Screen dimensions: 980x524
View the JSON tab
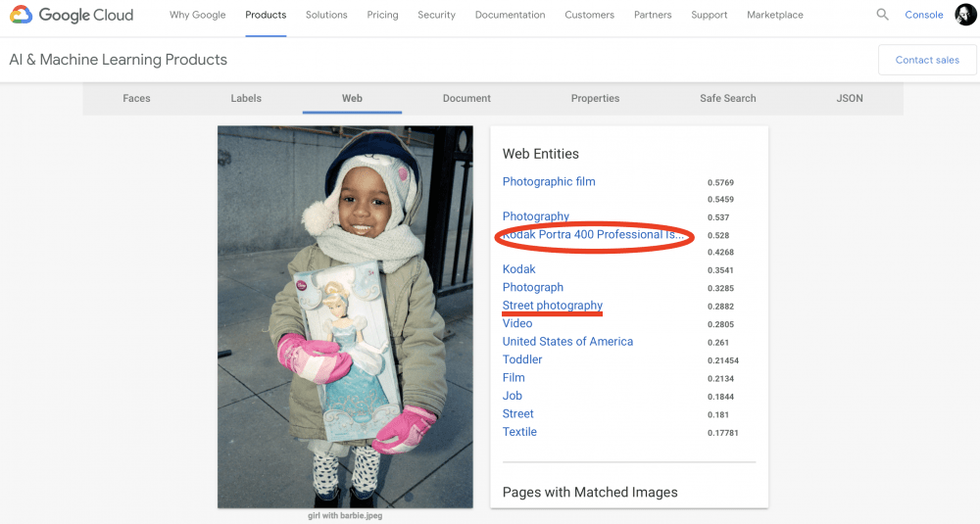850,98
